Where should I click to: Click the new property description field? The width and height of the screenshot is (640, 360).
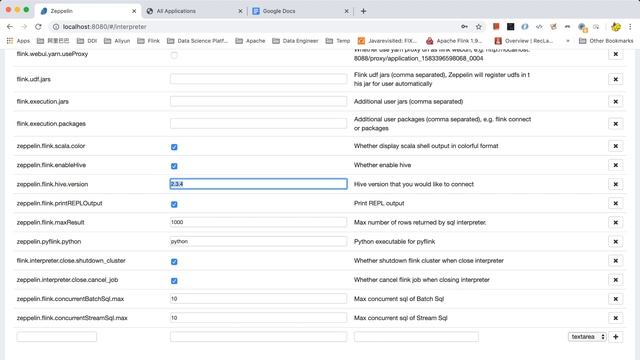point(416,337)
